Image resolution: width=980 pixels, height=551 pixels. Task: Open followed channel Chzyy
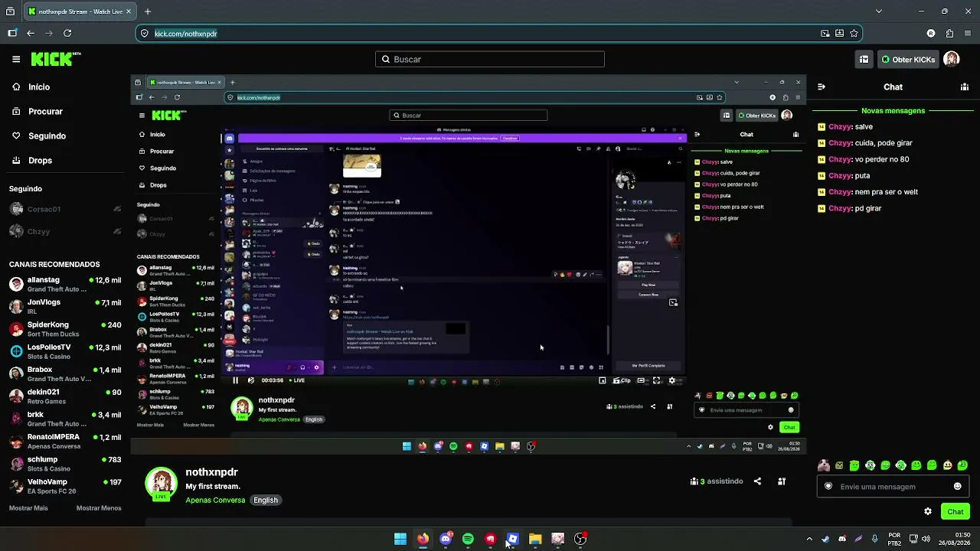click(x=65, y=231)
